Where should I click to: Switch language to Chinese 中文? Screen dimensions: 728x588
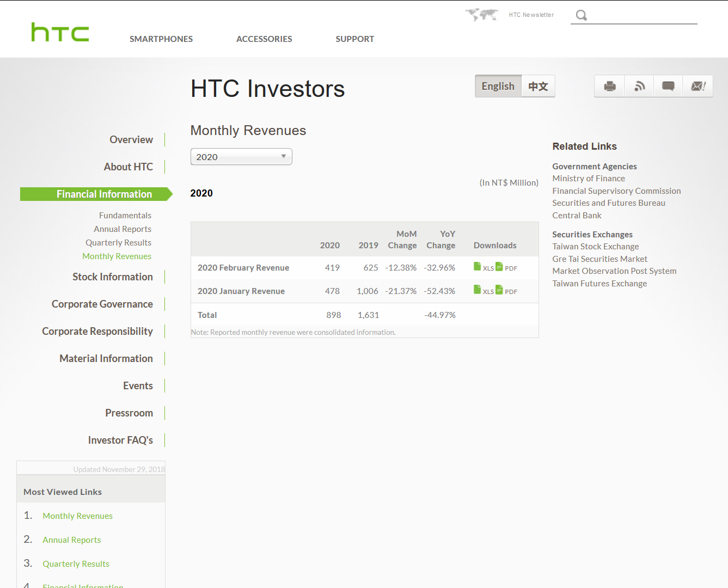[538, 86]
